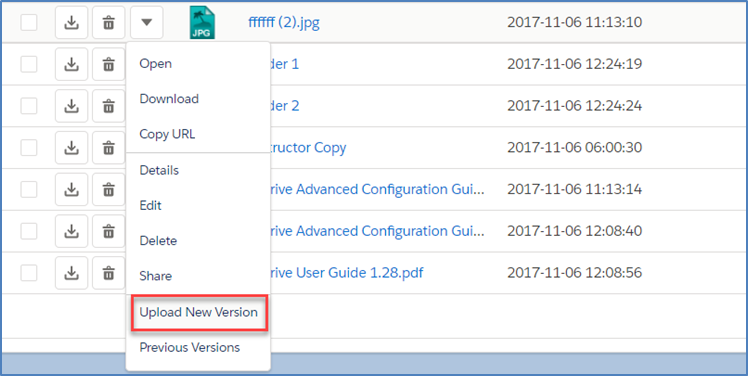
Task: Click download icon for ffffff (2).jpg row
Action: click(x=72, y=22)
